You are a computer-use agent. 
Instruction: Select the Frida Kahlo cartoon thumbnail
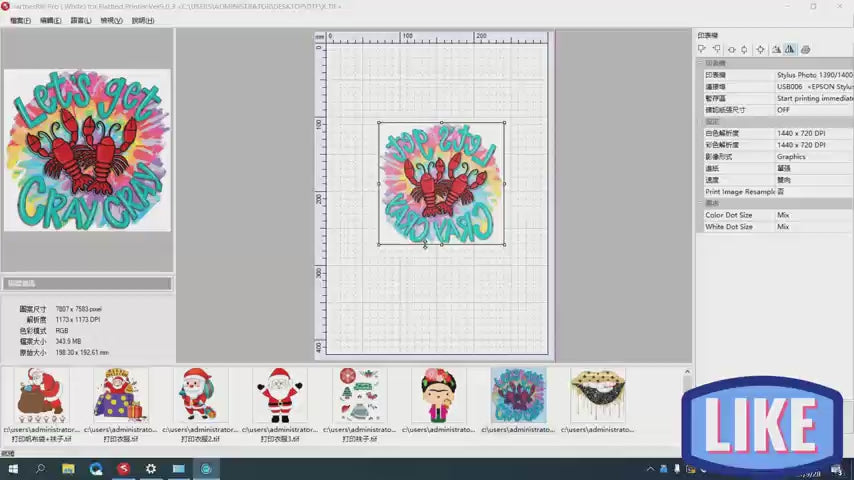(437, 395)
